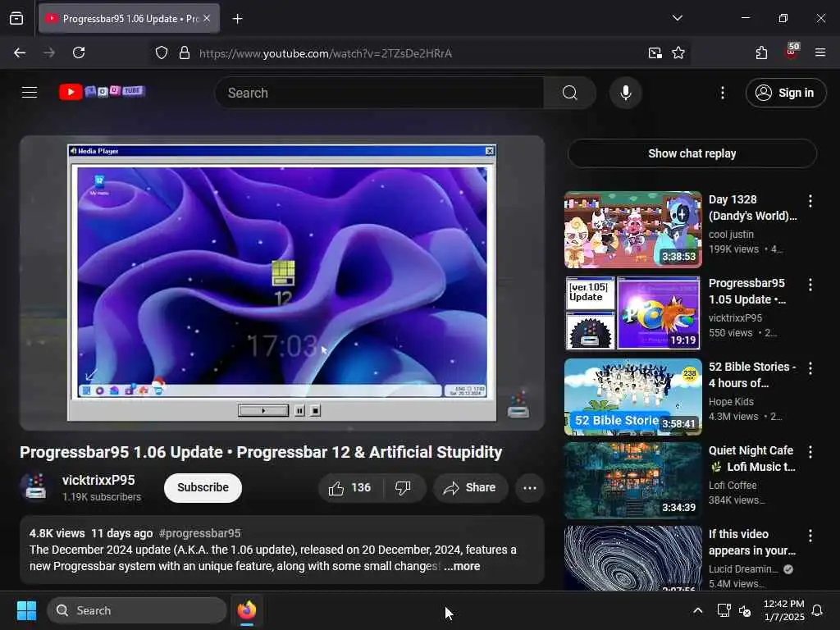Share the Progressbar95 video
The height and width of the screenshot is (630, 840).
coord(470,487)
